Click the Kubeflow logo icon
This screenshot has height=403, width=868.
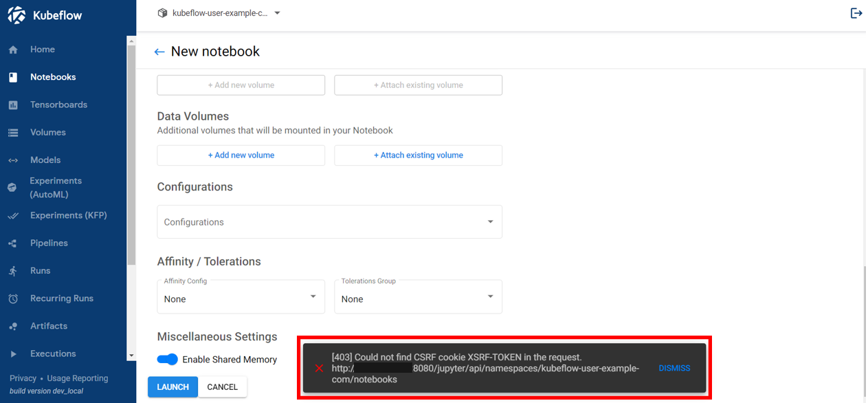pos(16,15)
